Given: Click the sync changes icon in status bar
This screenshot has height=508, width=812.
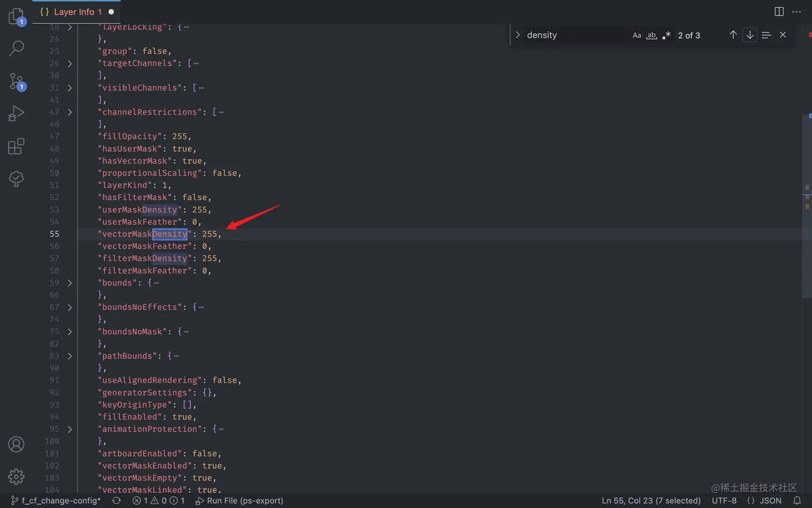Looking at the screenshot, I should pos(116,500).
